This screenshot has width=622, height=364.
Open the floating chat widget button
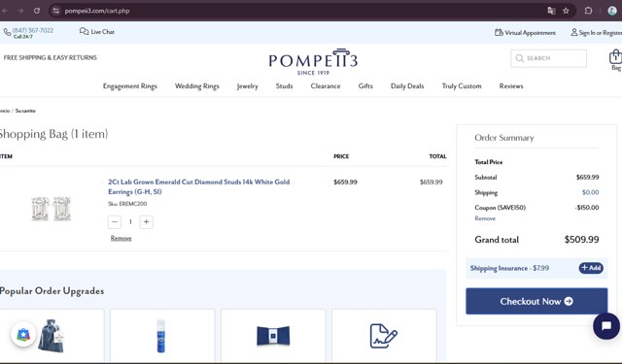(606, 326)
